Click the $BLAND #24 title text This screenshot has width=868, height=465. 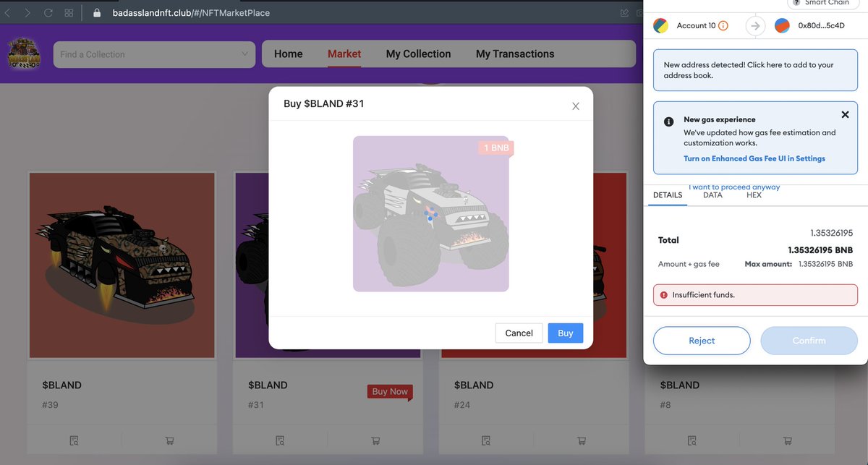coord(474,385)
